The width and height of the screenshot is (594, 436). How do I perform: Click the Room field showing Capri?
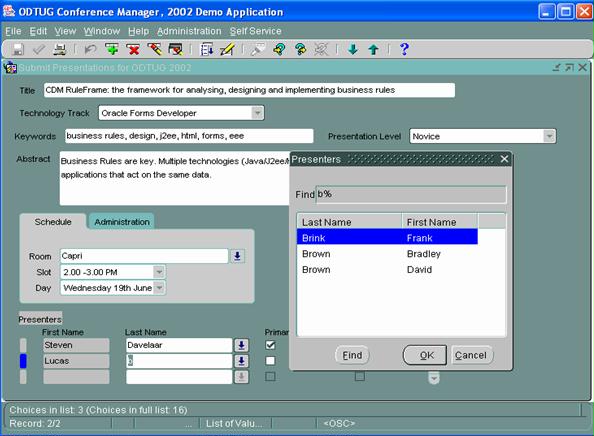[x=144, y=256]
